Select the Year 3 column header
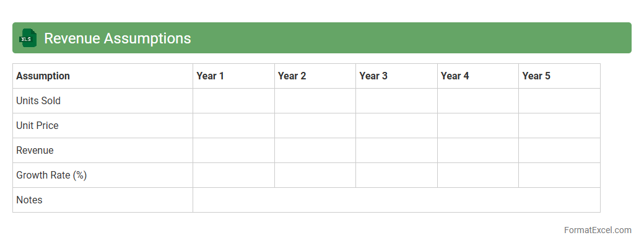The height and width of the screenshot is (248, 644). (373, 76)
